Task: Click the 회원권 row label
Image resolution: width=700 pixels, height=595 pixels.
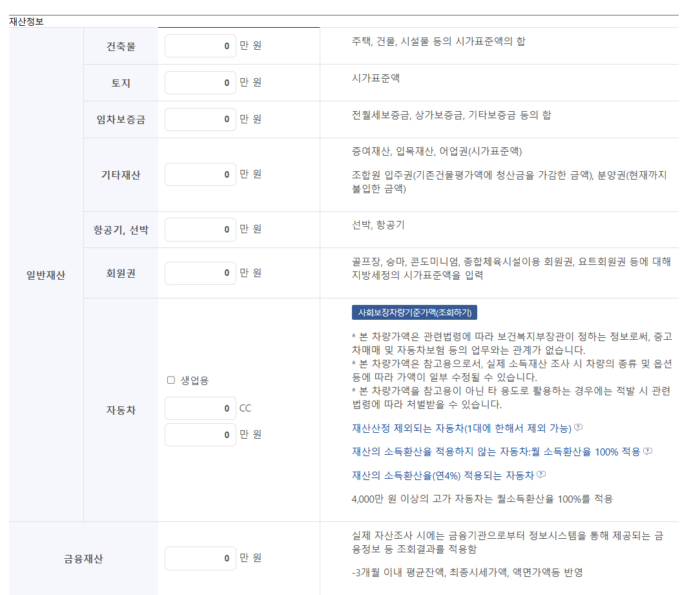Action: click(121, 273)
